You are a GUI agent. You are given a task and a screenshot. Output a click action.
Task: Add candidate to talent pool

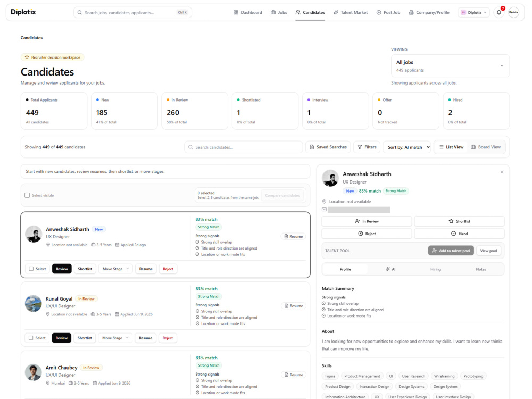[451, 251]
